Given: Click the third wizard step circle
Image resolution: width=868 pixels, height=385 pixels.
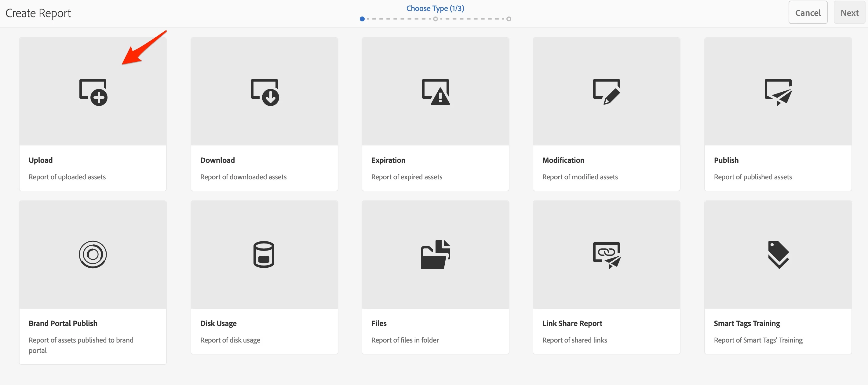Looking at the screenshot, I should pos(509,19).
